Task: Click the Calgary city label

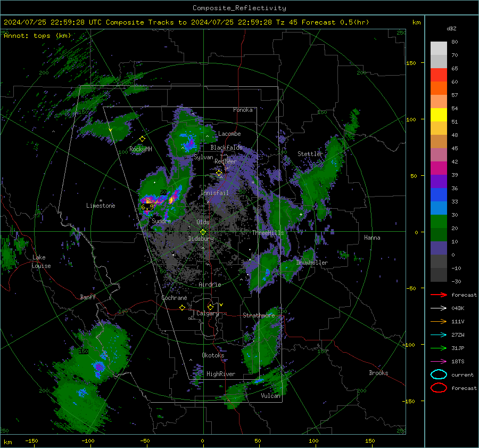Action: pos(208,313)
